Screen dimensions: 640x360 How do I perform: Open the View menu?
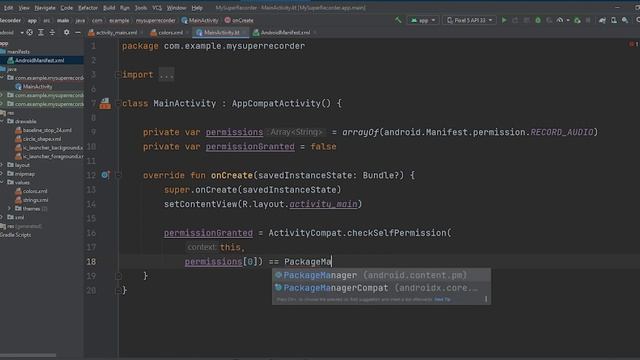24,8
